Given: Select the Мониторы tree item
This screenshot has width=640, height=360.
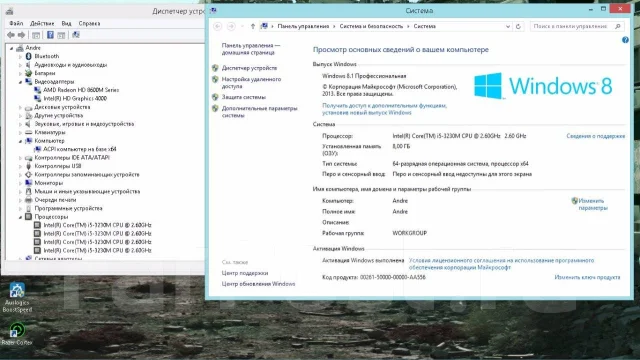Looking at the screenshot, I should click(x=49, y=183).
